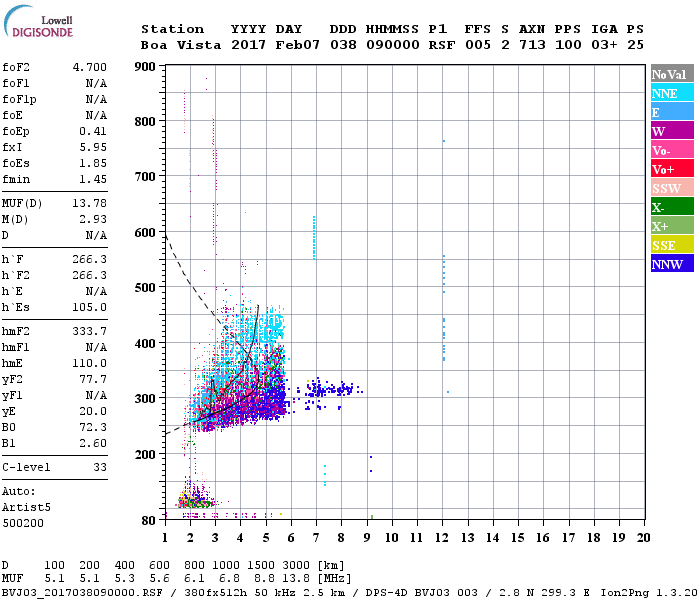Screen dimensions: 700x600
Task: Click the 500200 version number
Action: point(23,523)
